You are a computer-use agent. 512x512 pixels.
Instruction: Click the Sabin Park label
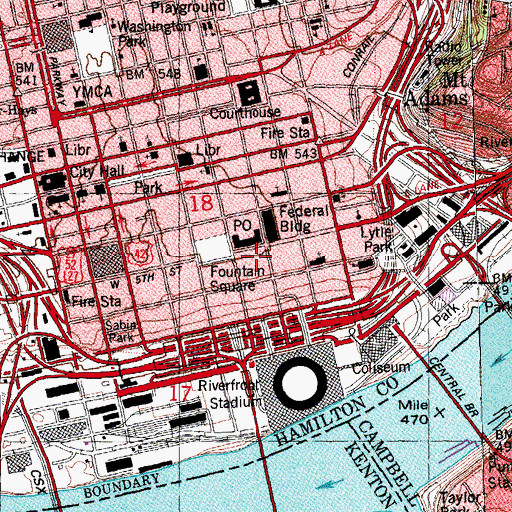pos(121,331)
